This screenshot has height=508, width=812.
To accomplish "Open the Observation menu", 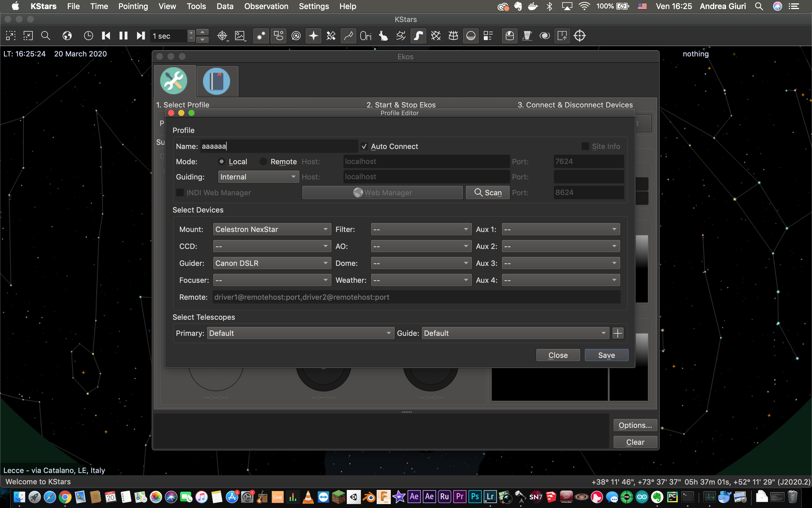I will click(266, 6).
